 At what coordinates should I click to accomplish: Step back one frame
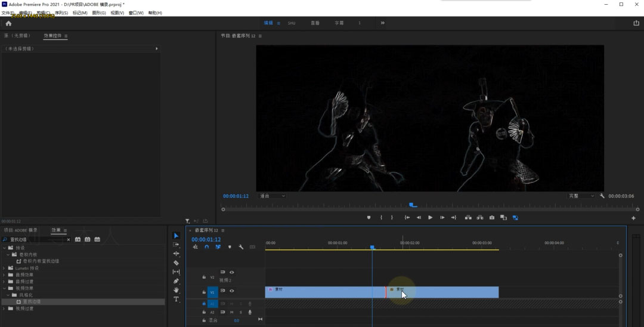point(419,218)
